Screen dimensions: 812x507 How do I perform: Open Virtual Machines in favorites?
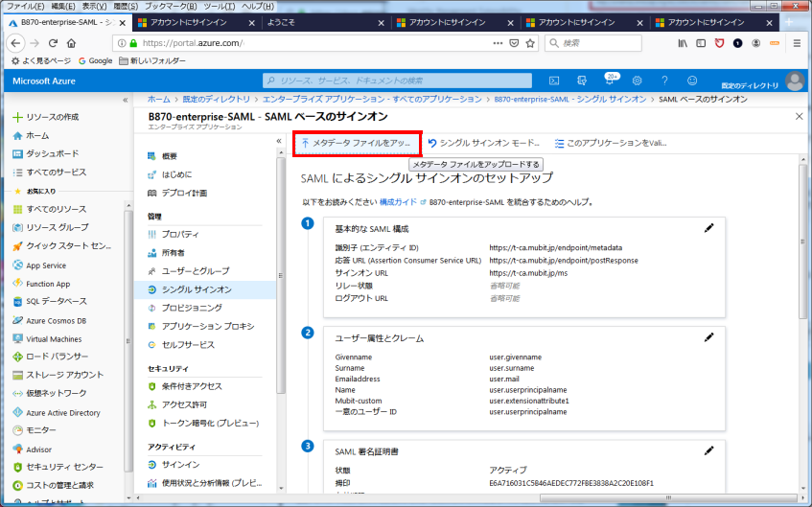click(47, 339)
